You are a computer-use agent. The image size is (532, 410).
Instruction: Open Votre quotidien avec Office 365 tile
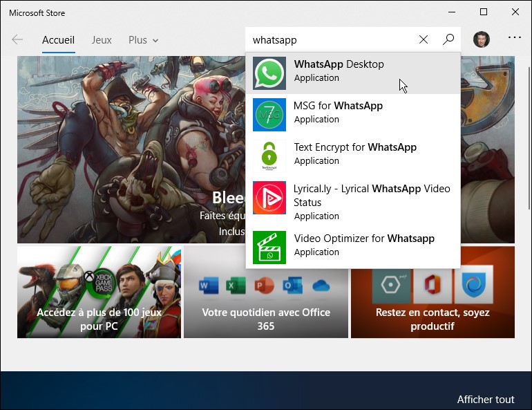tap(266, 292)
